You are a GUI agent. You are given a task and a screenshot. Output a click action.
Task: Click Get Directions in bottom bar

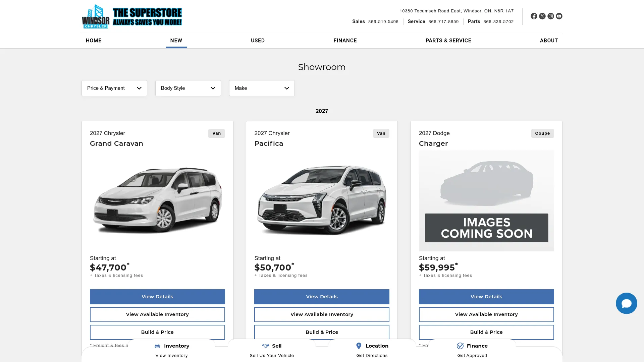coord(372,356)
